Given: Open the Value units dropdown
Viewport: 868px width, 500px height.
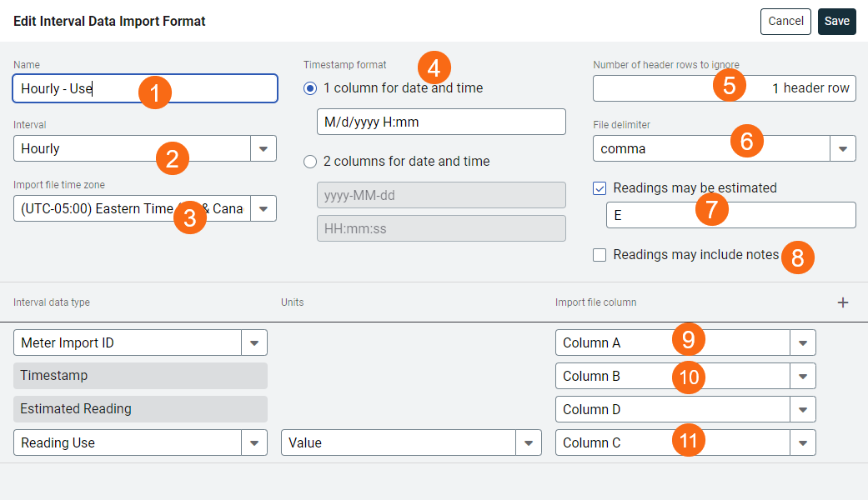Looking at the screenshot, I should [528, 443].
